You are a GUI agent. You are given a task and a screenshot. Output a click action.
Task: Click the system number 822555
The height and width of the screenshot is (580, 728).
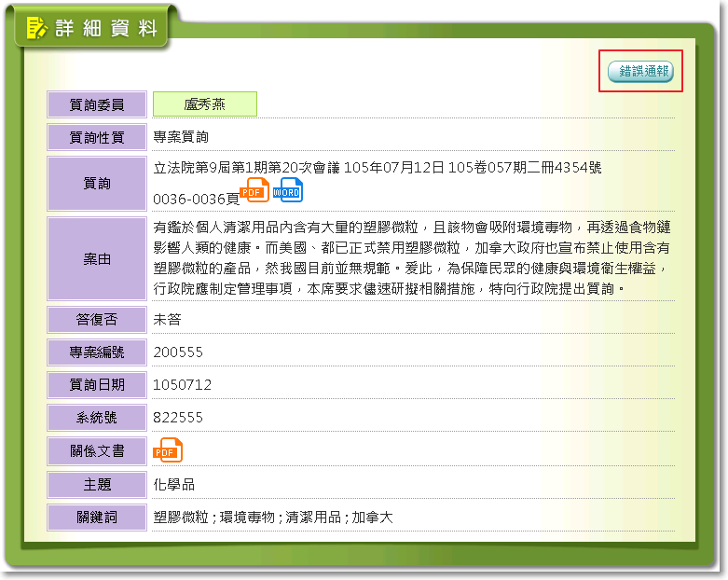(x=178, y=418)
